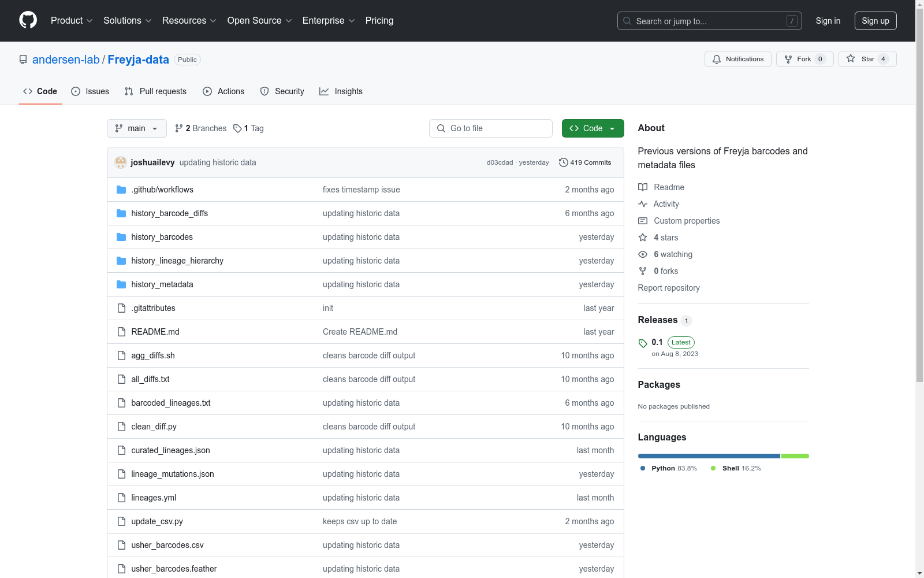Click the branches icon next to 2 Branches
924x578 pixels.
(179, 128)
